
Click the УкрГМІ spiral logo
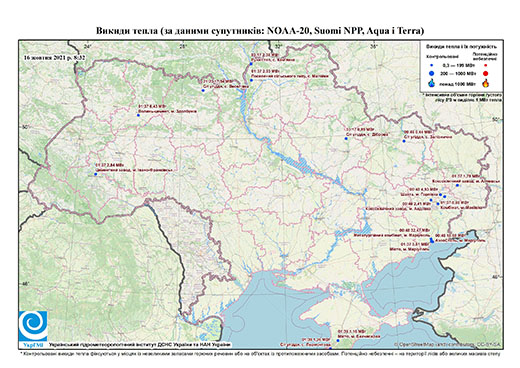pos(33,326)
